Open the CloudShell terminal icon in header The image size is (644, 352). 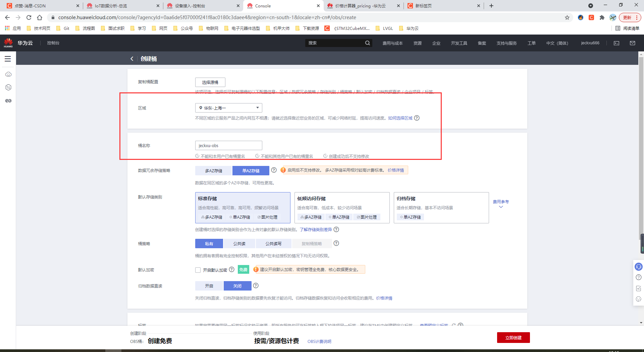point(616,43)
